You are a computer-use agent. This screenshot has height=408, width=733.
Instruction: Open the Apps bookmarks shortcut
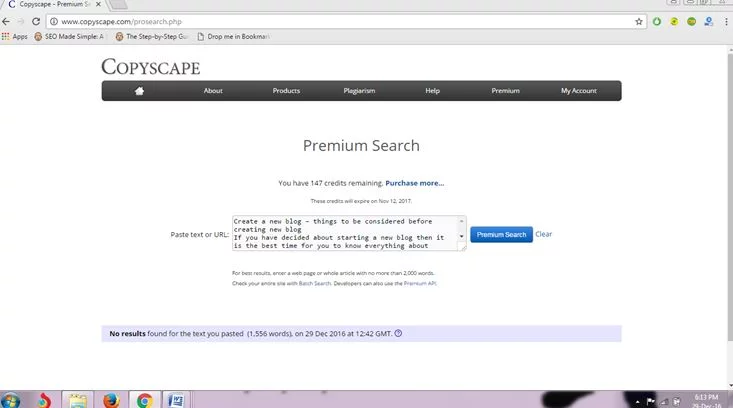point(14,36)
